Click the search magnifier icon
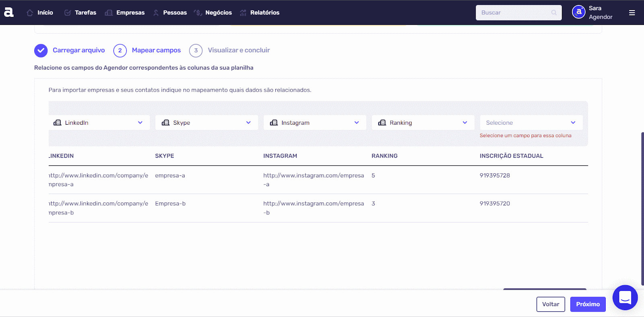The image size is (644, 317). 554,13
